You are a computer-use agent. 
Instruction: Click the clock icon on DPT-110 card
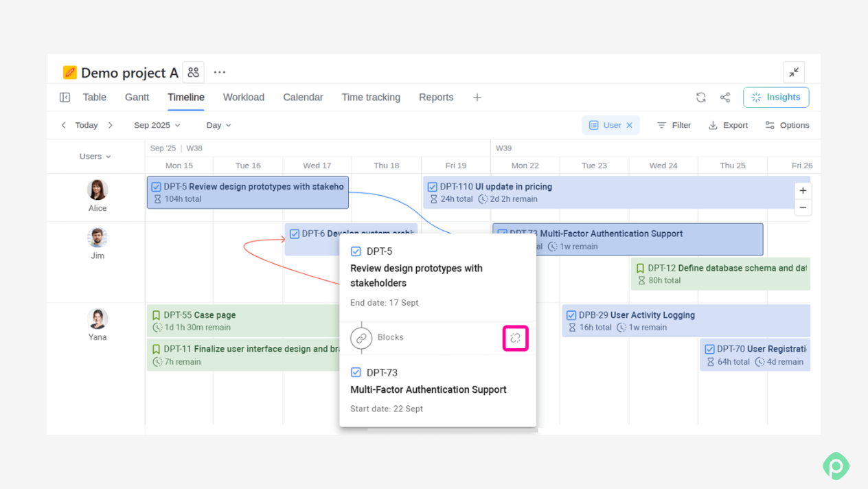click(483, 199)
